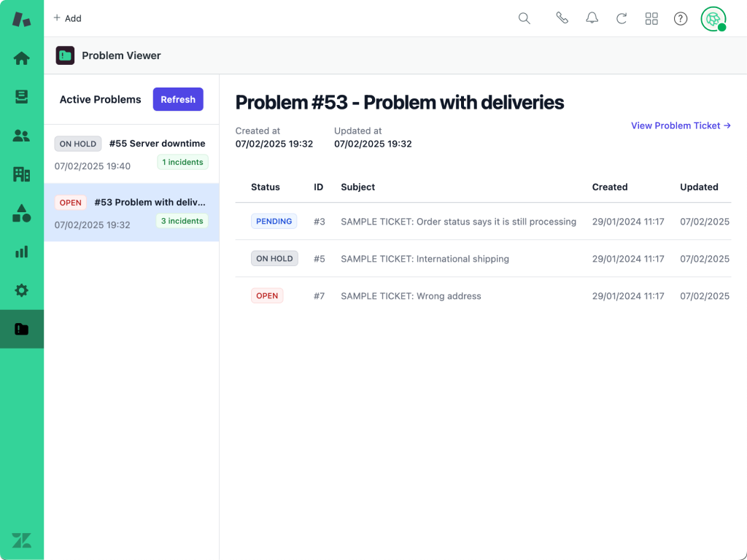Open the Zendesk products grid icon

click(651, 18)
